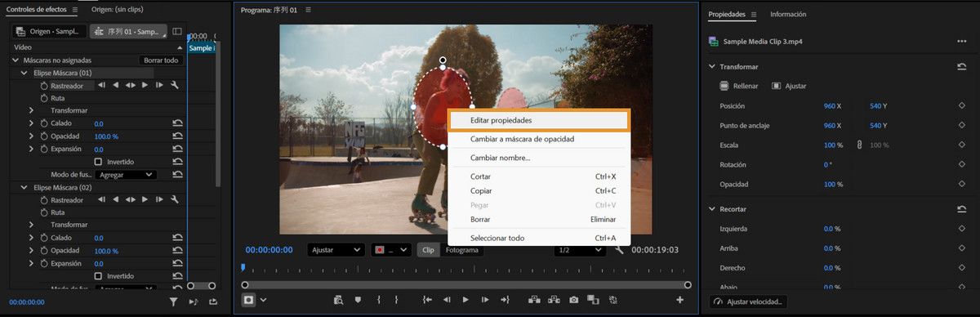Switch selection mode to Fotograma
The height and width of the screenshot is (317, 980).
tap(461, 250)
